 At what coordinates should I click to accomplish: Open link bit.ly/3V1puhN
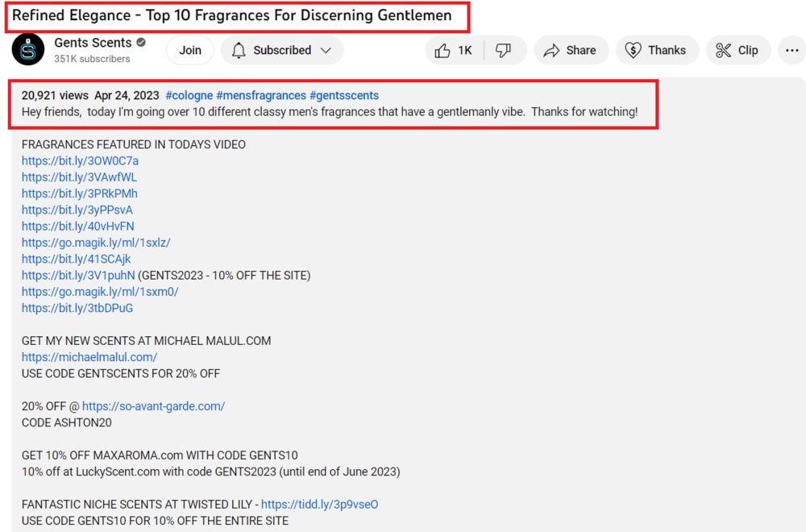click(x=78, y=276)
